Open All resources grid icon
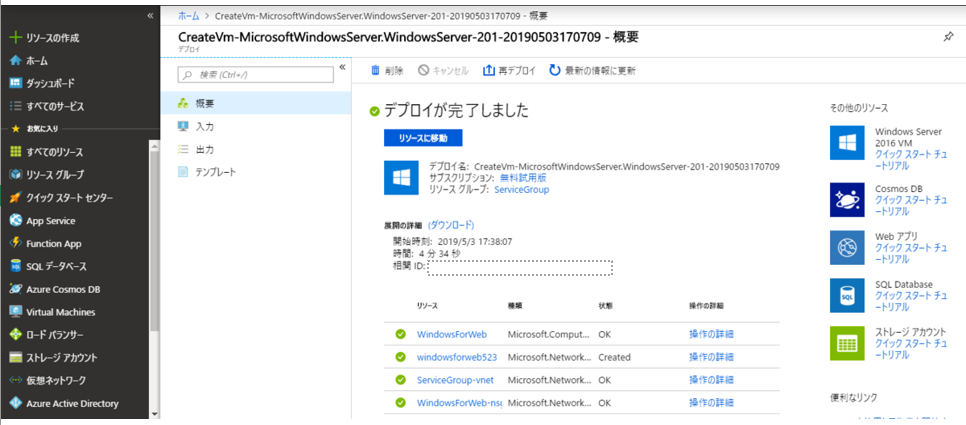The image size is (966, 425). click(16, 152)
